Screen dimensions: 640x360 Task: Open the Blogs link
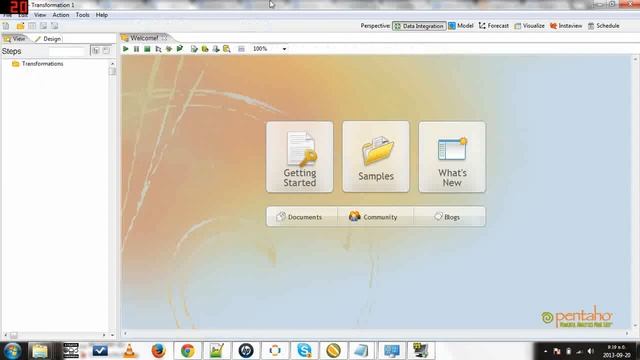(x=449, y=217)
